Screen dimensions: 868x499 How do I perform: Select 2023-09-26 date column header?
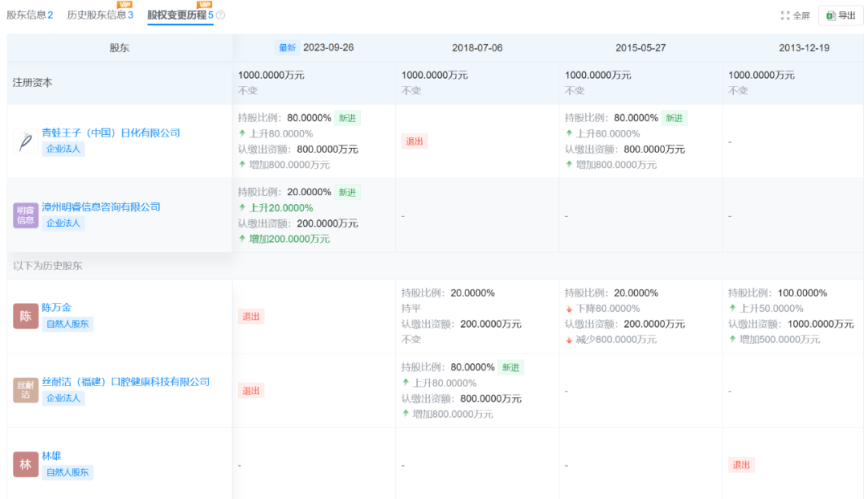[x=328, y=47]
